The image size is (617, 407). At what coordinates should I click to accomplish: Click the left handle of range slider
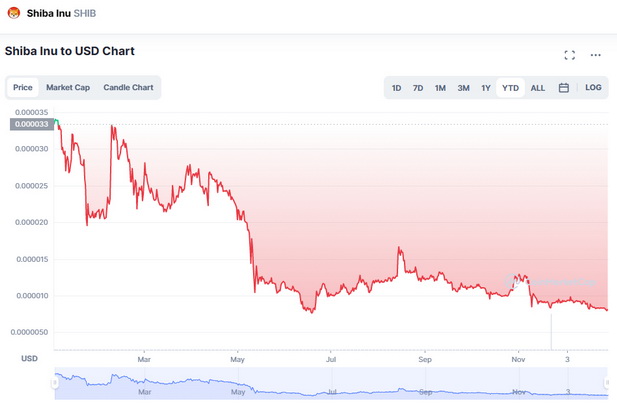pyautogui.click(x=54, y=382)
